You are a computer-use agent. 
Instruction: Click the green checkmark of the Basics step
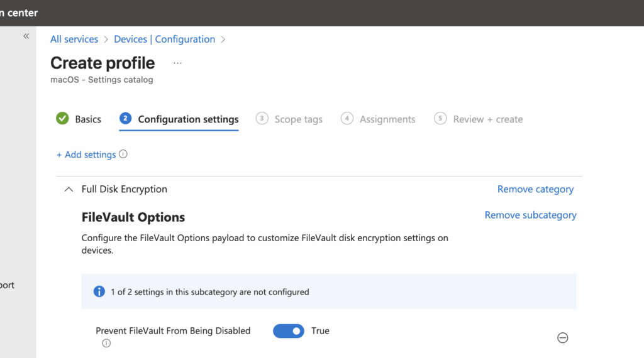[62, 119]
